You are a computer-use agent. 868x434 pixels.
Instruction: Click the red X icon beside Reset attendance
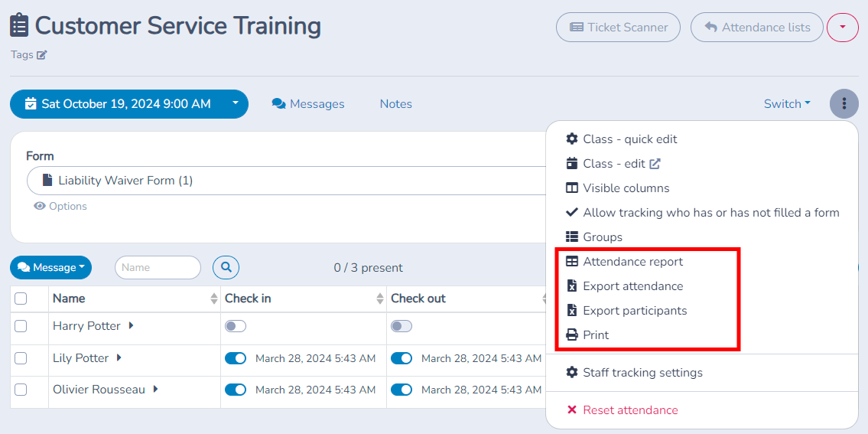click(572, 410)
